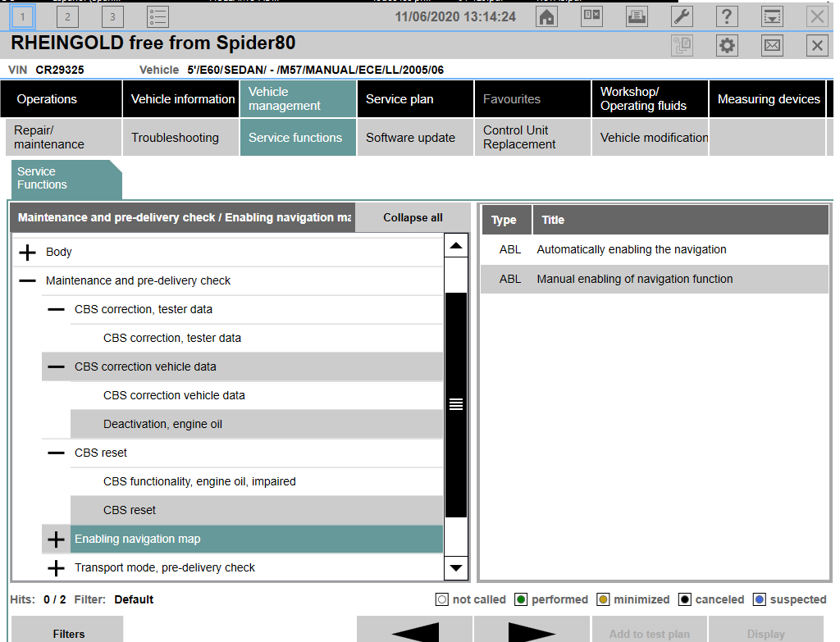The image size is (840, 642).
Task: Select session button 3
Action: click(112, 16)
